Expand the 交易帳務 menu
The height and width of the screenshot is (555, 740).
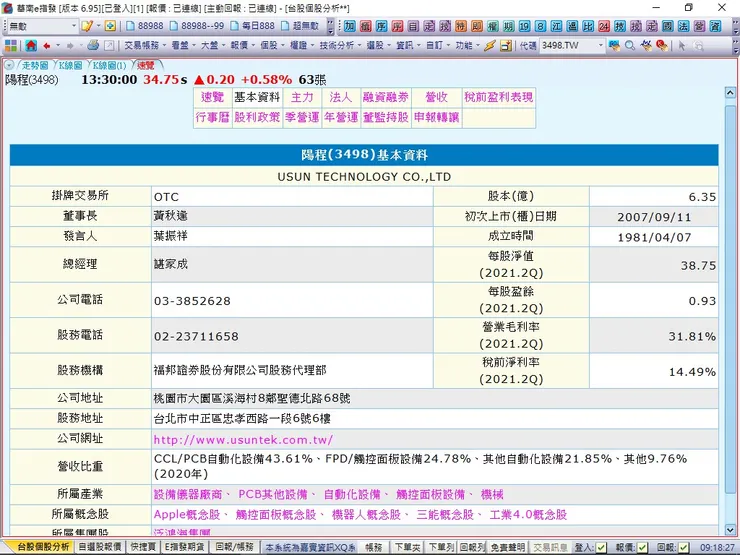[145, 45]
